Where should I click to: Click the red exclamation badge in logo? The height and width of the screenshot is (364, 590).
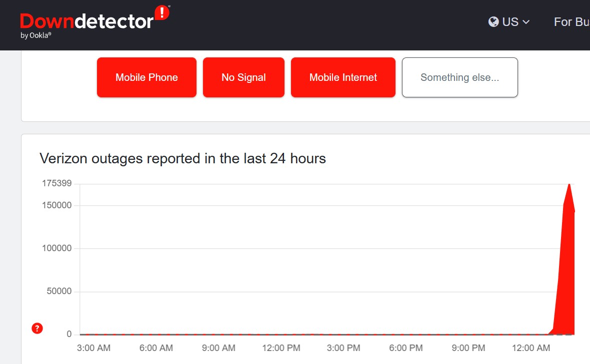point(162,13)
